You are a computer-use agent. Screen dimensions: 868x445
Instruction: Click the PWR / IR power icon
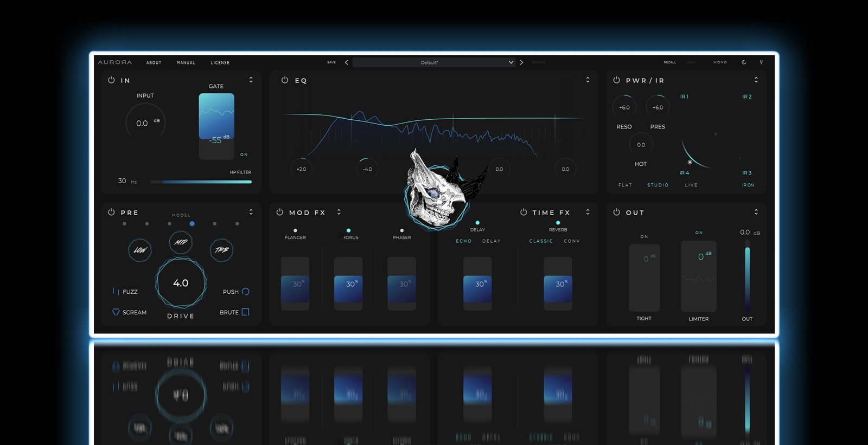pyautogui.click(x=616, y=80)
